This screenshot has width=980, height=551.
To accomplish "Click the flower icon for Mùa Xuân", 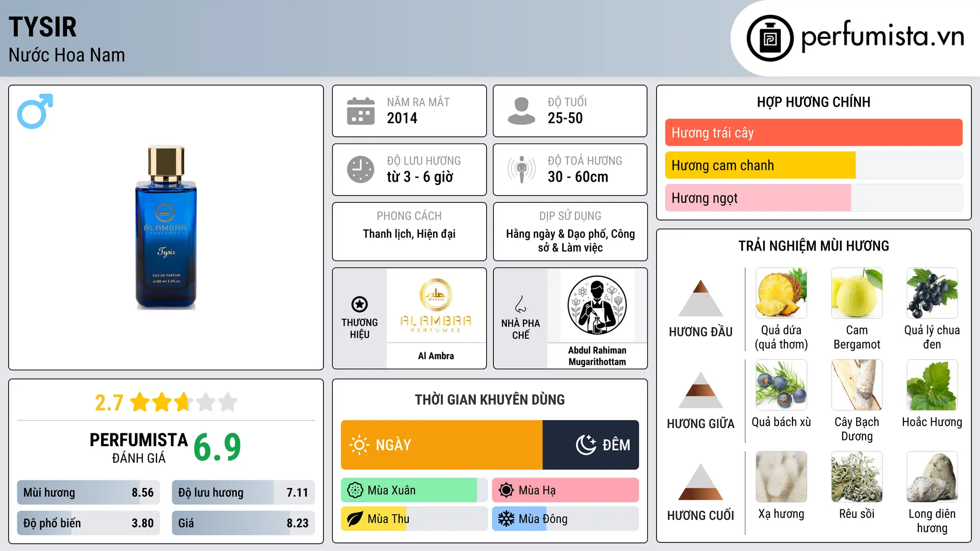I will click(355, 490).
